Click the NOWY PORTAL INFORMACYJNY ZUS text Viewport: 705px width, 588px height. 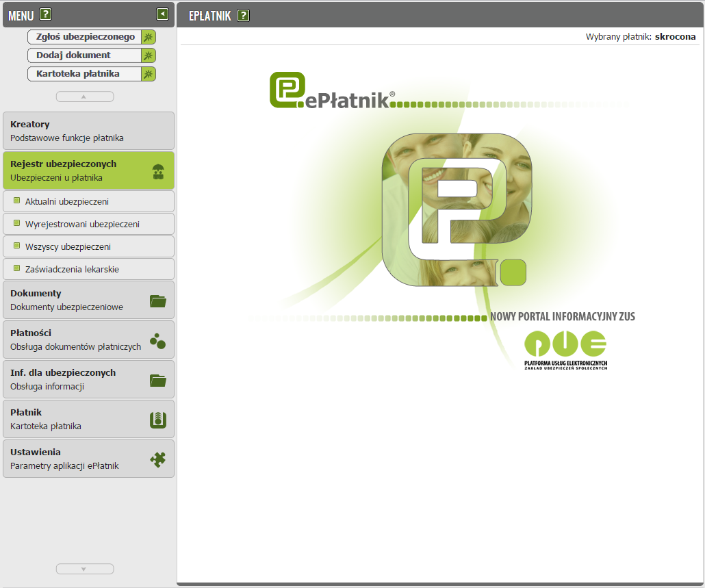[563, 316]
